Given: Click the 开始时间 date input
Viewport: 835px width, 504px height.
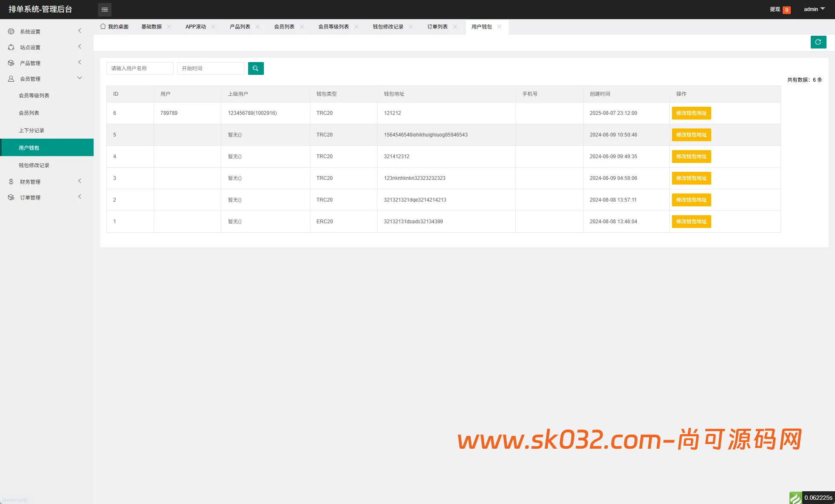Looking at the screenshot, I should pos(210,68).
